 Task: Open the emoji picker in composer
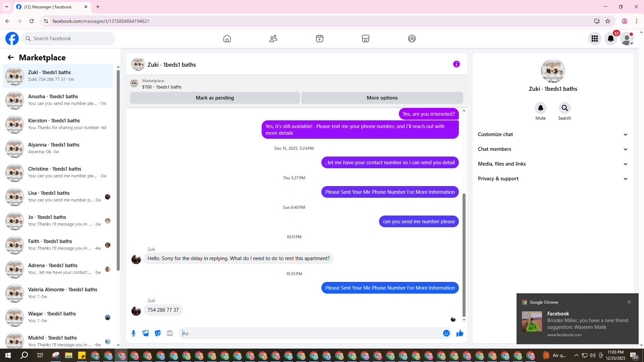click(446, 333)
